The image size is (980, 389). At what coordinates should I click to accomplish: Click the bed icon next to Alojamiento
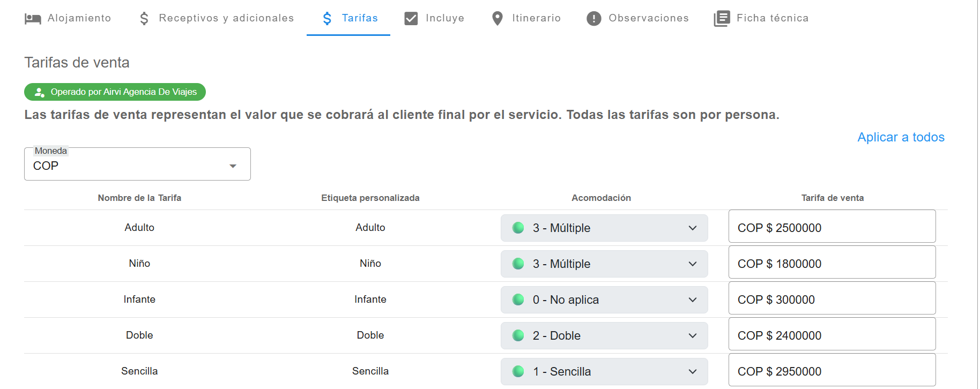click(33, 19)
